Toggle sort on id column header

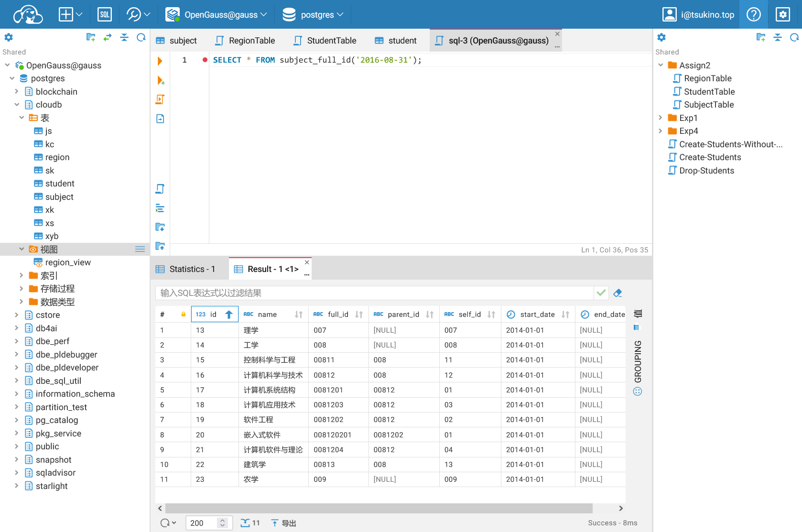(229, 315)
